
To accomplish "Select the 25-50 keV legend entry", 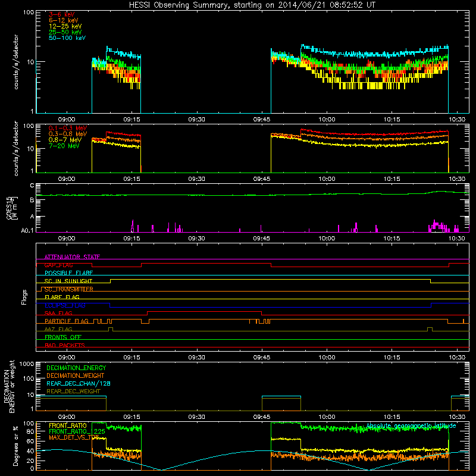I will point(65,32).
